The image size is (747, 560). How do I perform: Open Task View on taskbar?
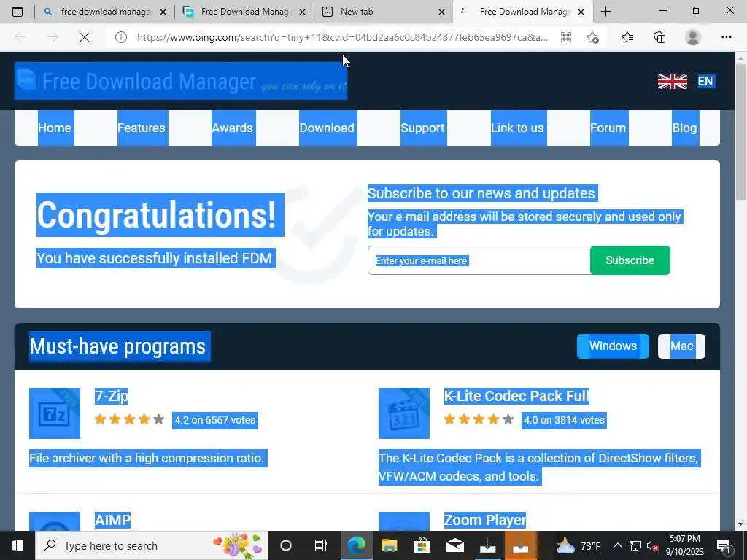click(x=321, y=545)
